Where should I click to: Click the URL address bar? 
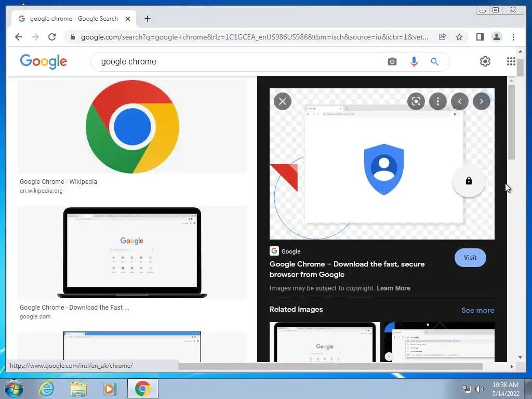[x=255, y=37]
